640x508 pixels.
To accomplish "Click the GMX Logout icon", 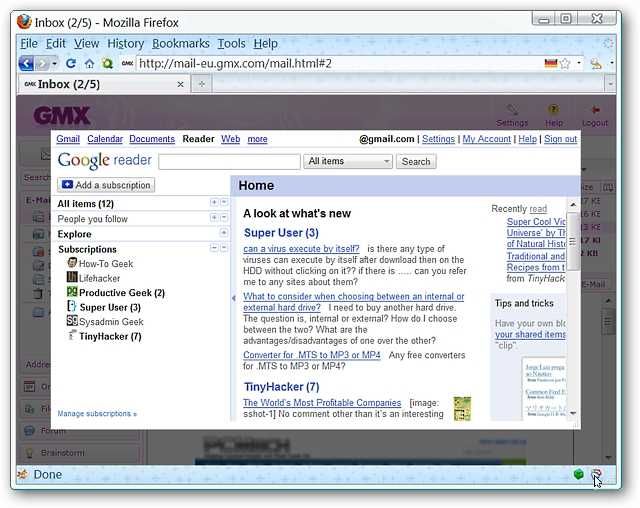I will (x=595, y=110).
